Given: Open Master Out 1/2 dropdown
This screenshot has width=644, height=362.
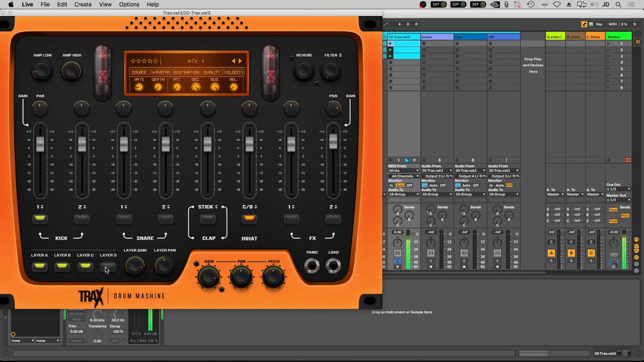Looking at the screenshot, I should [x=618, y=200].
